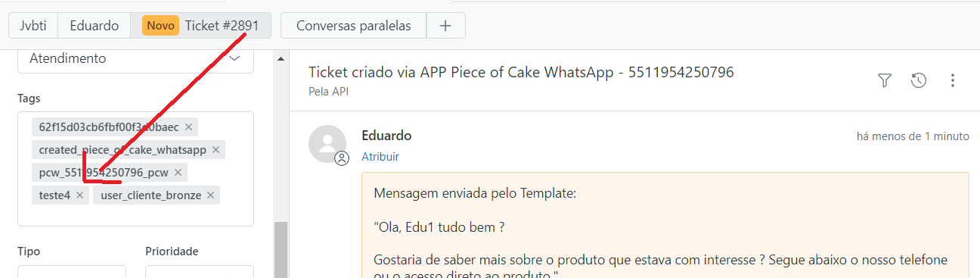Click the Atribuir link
The height and width of the screenshot is (278, 980).
(x=380, y=157)
